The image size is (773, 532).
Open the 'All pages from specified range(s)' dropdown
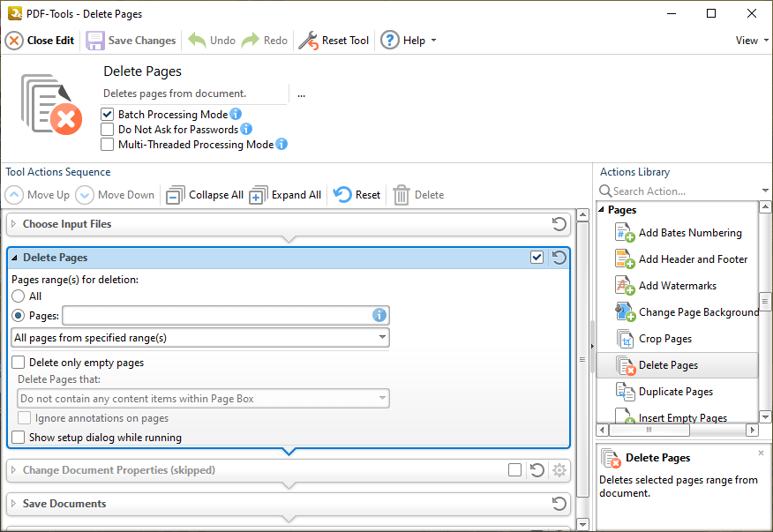(x=381, y=337)
